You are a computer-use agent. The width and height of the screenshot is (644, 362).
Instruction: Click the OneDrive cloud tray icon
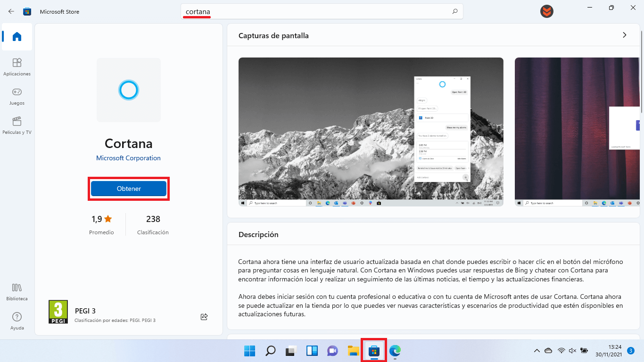548,351
